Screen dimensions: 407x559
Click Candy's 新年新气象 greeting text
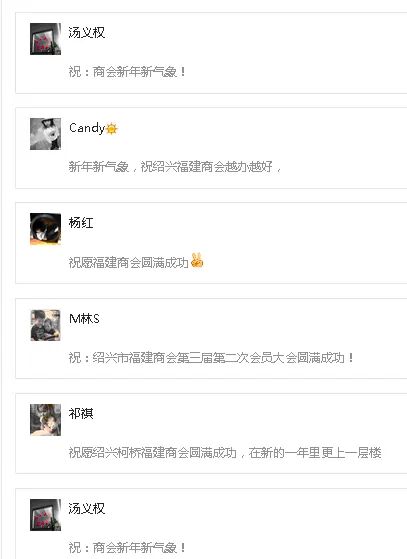pos(175,167)
